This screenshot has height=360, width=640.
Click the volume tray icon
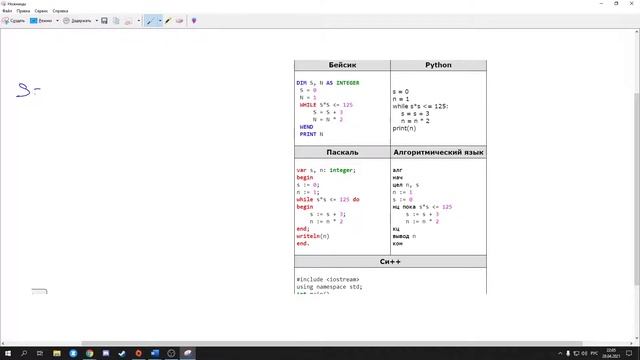584,353
